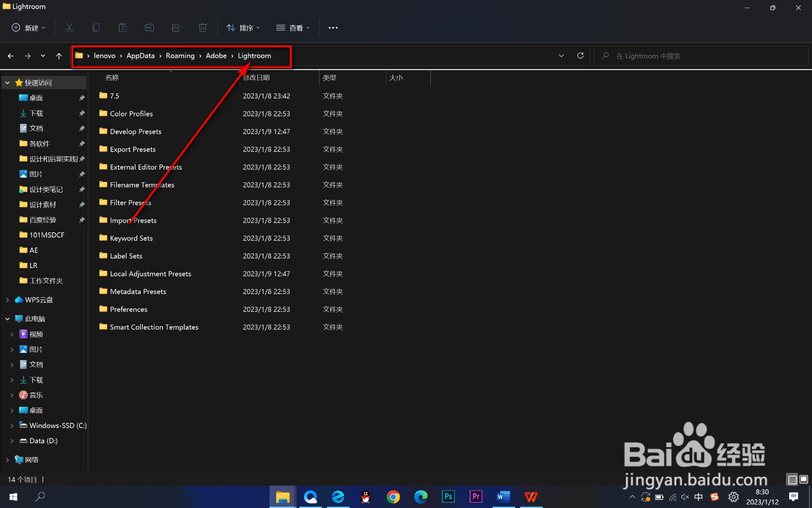Viewport: 812px width, 508px height.
Task: Click the taskbar search magnifier
Action: [40, 496]
